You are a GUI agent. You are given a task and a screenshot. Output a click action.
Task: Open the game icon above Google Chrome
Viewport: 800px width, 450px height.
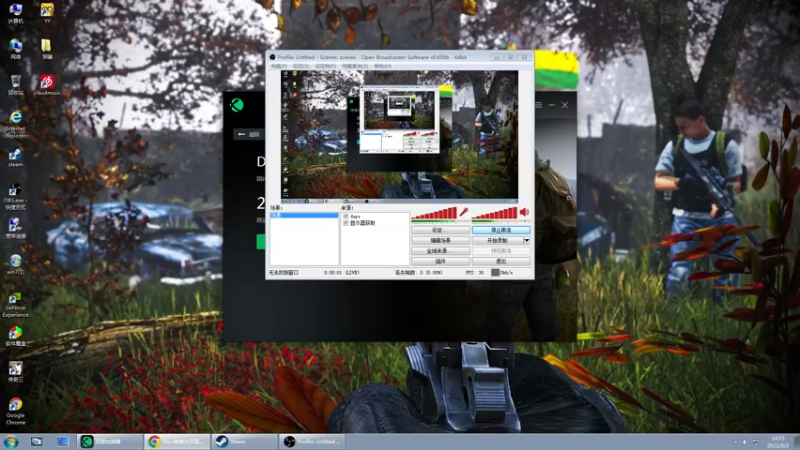pos(15,372)
